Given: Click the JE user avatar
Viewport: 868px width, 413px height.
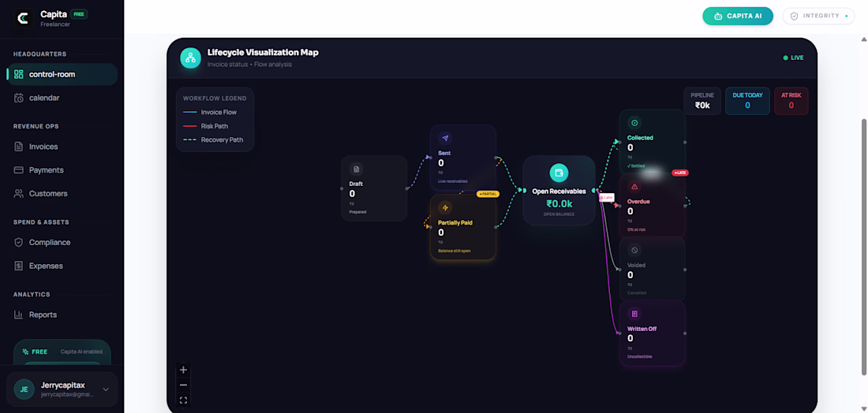Looking at the screenshot, I should click(24, 389).
